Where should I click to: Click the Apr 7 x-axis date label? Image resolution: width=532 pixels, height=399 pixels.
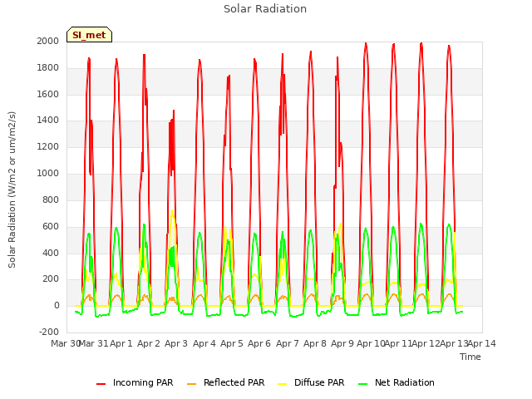click(288, 343)
